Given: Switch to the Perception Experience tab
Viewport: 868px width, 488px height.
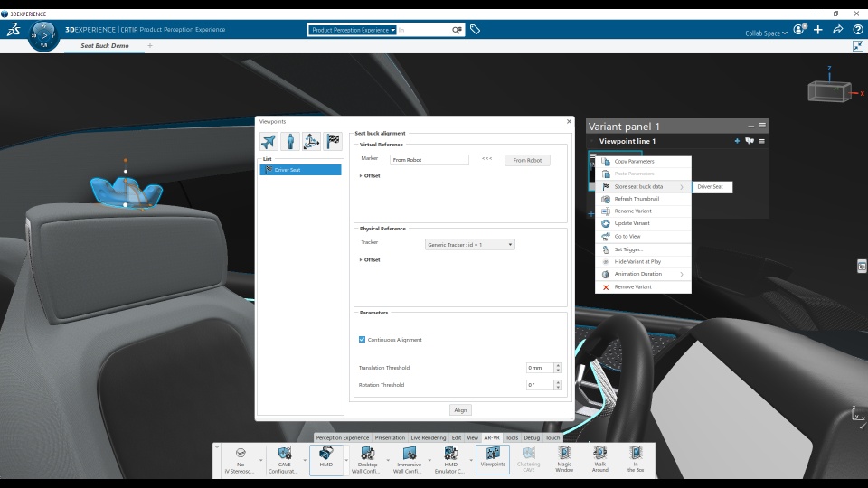Looking at the screenshot, I should (x=342, y=437).
